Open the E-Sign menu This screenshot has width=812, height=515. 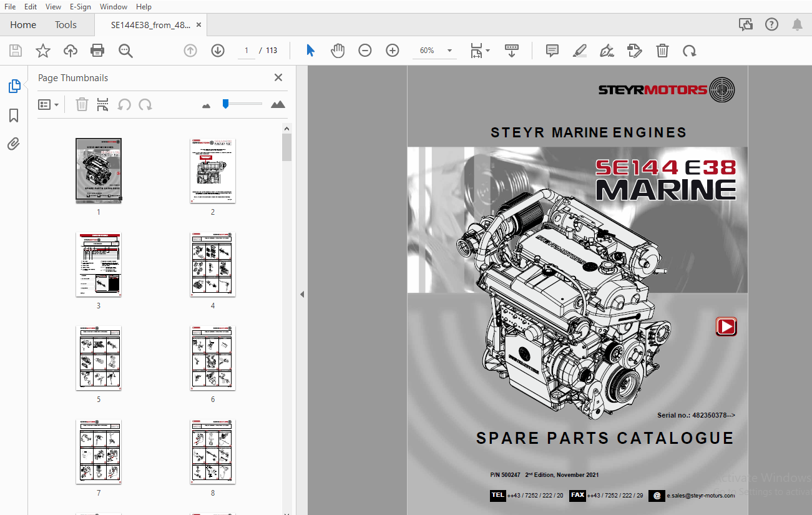pyautogui.click(x=81, y=7)
